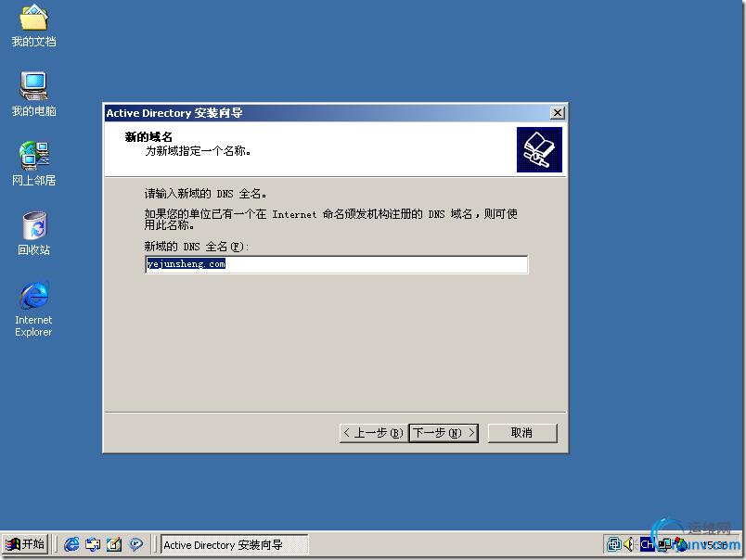The image size is (746, 560).
Task: Click the 请输入新域的 DNS 全名 text
Action: pyautogui.click(x=206, y=194)
